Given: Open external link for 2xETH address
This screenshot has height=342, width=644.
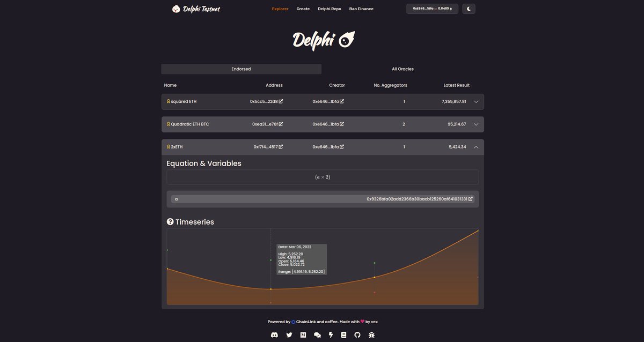Looking at the screenshot, I should coord(281,146).
